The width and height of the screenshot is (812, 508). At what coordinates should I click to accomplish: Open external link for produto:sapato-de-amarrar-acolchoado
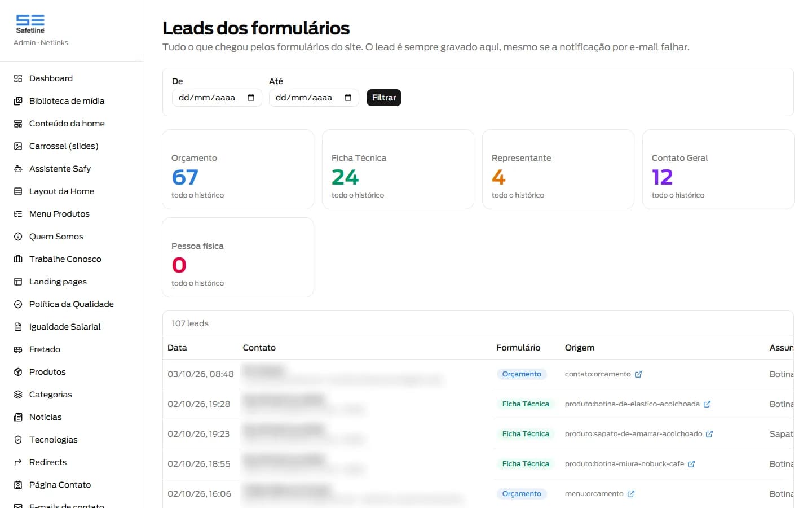(709, 434)
